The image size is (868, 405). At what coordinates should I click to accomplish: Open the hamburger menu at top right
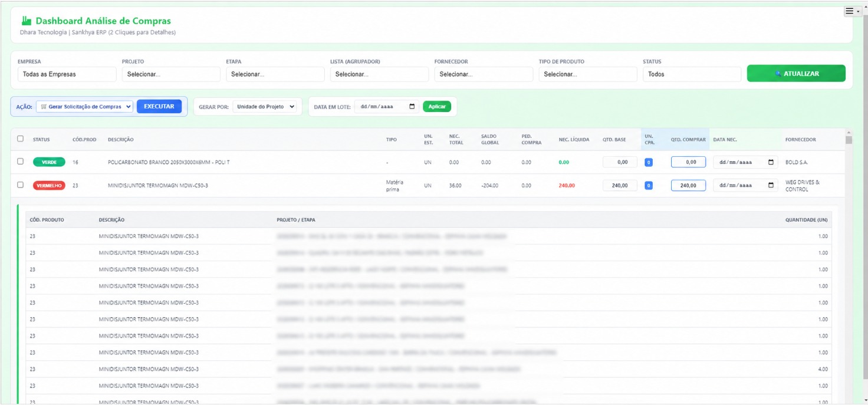(x=852, y=11)
